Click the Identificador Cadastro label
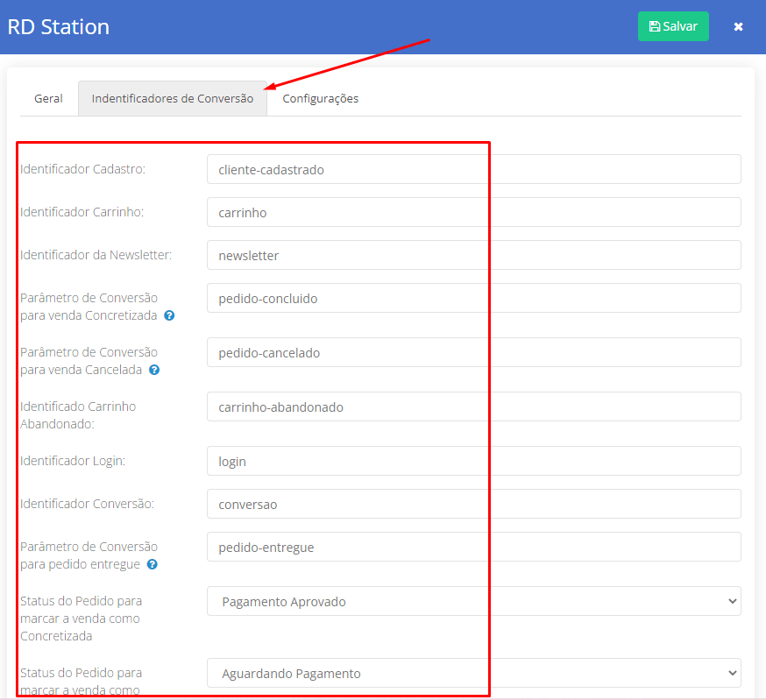This screenshot has width=766, height=700. (82, 169)
